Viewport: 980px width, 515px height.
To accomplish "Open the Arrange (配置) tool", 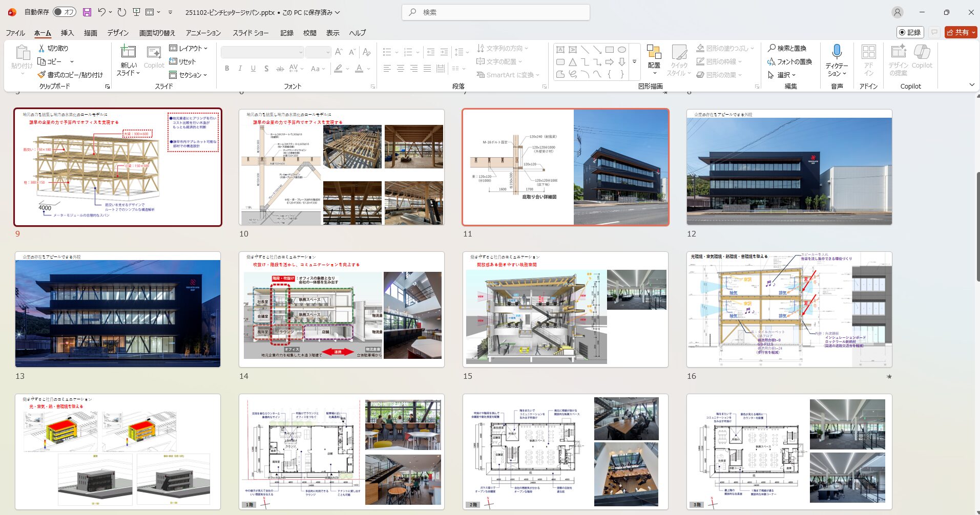I will pyautogui.click(x=654, y=56).
